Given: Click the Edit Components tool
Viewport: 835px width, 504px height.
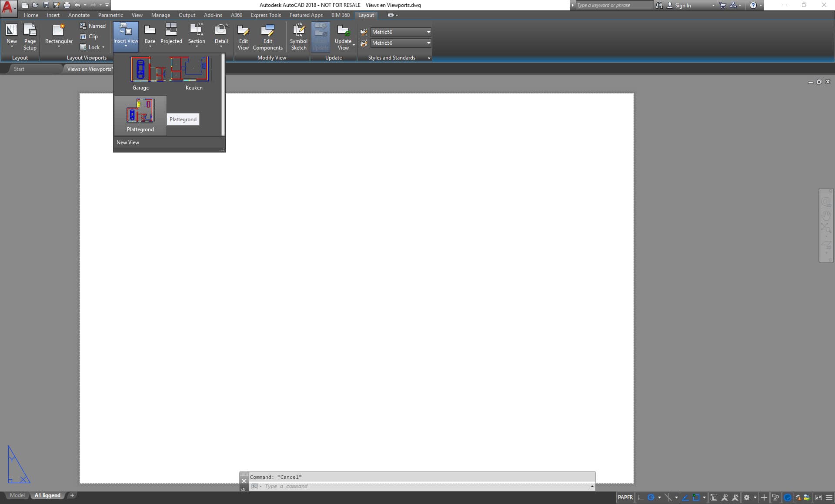Looking at the screenshot, I should [267, 37].
